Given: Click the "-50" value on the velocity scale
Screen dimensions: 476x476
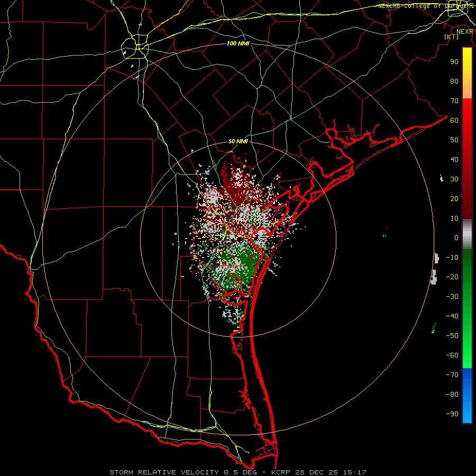Looking at the screenshot, I should click(x=452, y=336).
